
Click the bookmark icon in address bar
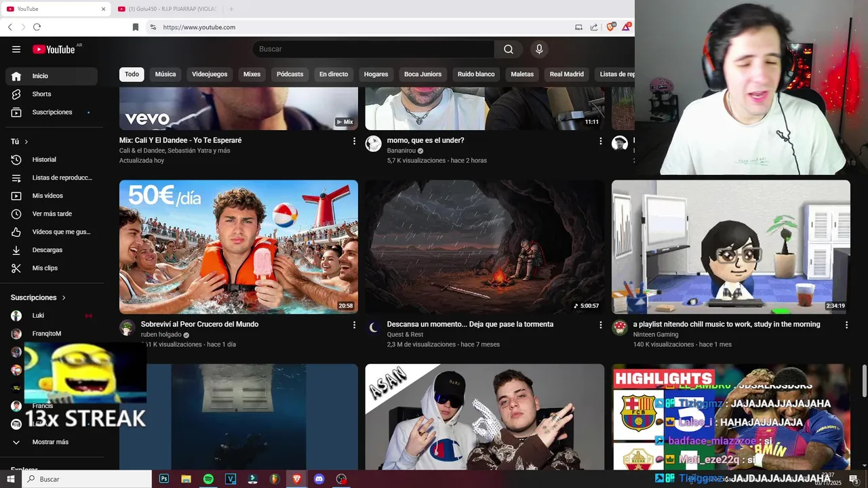pos(136,27)
